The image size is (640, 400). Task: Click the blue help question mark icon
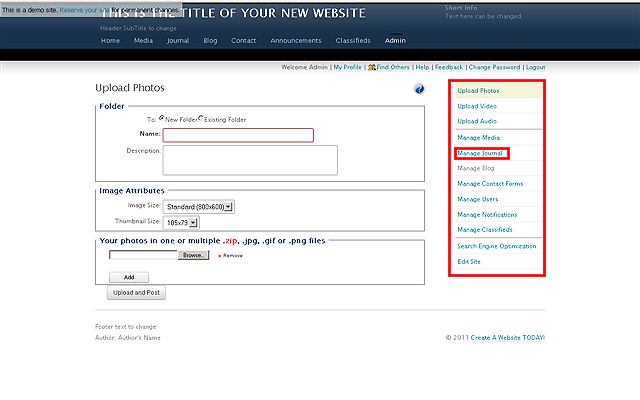click(420, 90)
